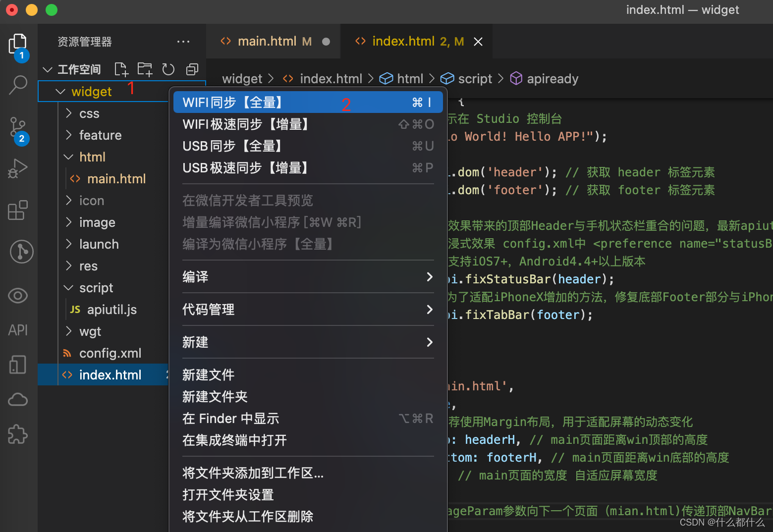Viewport: 773px width, 532px height.
Task: Expand the css folder
Action: 69,113
